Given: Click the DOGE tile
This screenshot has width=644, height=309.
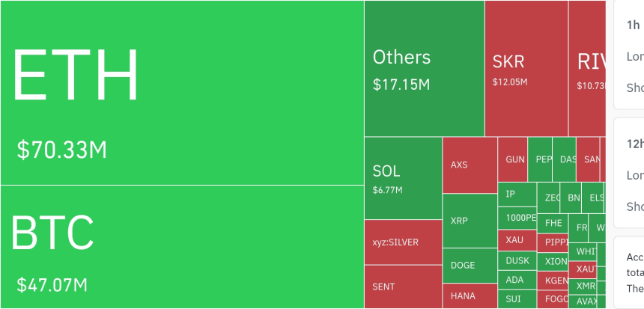Looking at the screenshot, I should pyautogui.click(x=470, y=265).
